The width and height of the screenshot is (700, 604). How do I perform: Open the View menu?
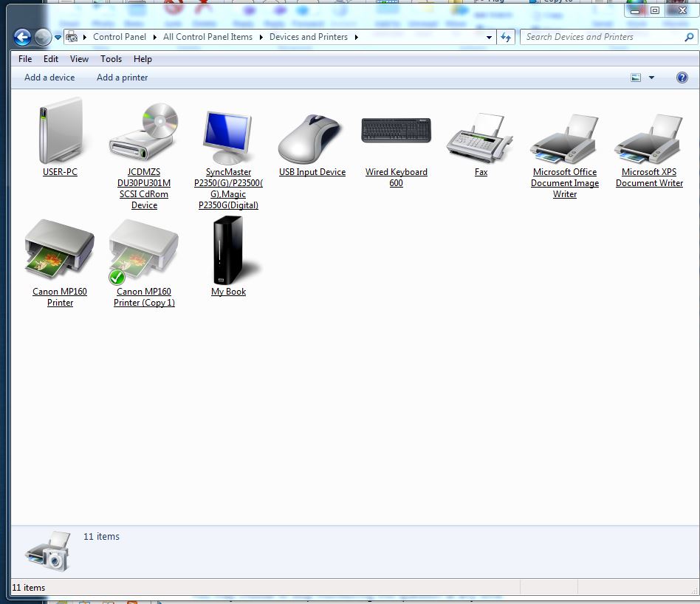click(x=79, y=59)
